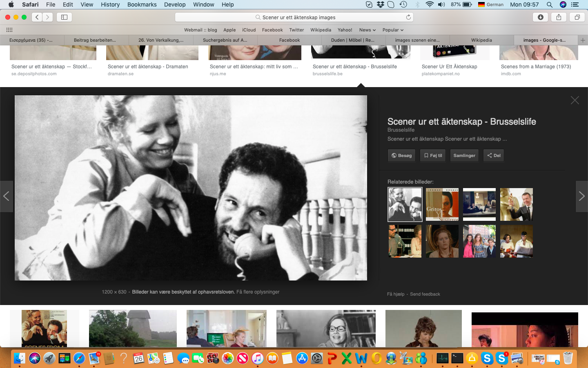Launch Siri from the Dock
The image size is (588, 368).
[35, 359]
